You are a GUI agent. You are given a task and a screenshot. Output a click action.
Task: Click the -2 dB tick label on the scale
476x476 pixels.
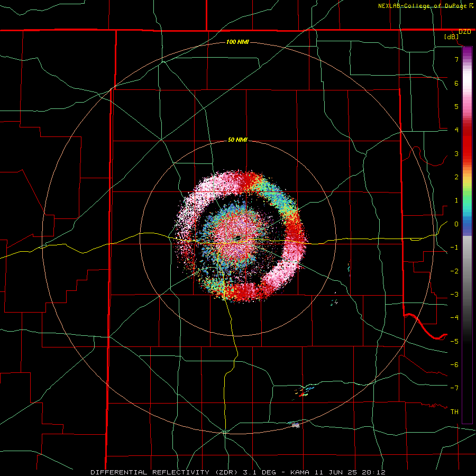pyautogui.click(x=454, y=271)
